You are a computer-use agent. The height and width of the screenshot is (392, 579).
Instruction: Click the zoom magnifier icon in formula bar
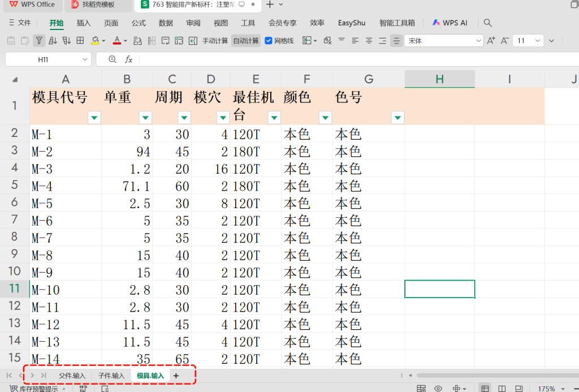pyautogui.click(x=113, y=59)
